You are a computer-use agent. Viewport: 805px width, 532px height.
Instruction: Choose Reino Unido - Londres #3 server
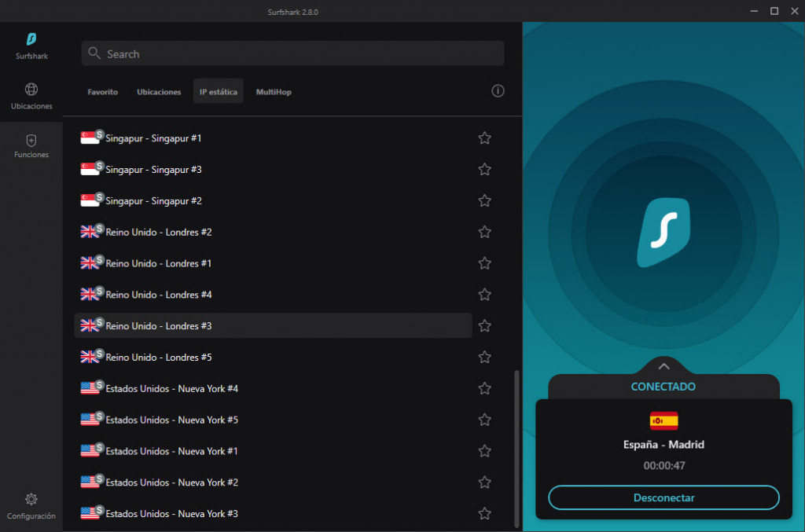[x=273, y=326]
